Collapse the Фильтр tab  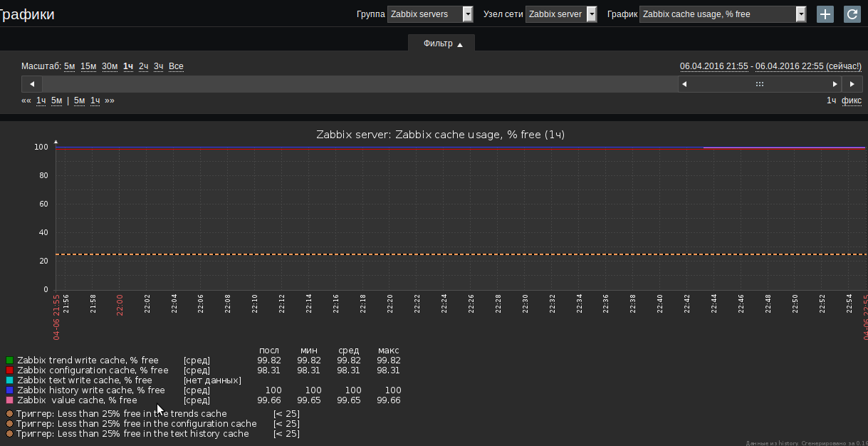click(x=442, y=43)
